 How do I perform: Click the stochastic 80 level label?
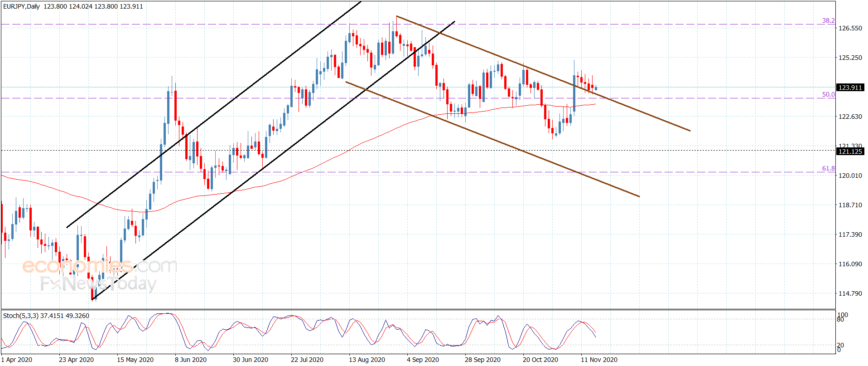click(840, 320)
